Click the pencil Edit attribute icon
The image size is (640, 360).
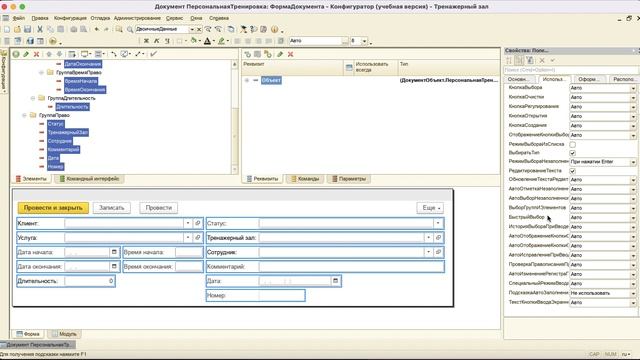coord(280,54)
